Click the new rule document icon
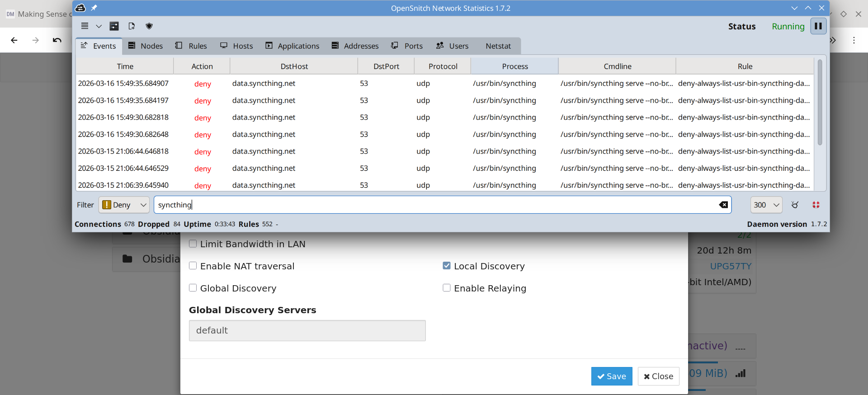This screenshot has height=395, width=868. [132, 26]
